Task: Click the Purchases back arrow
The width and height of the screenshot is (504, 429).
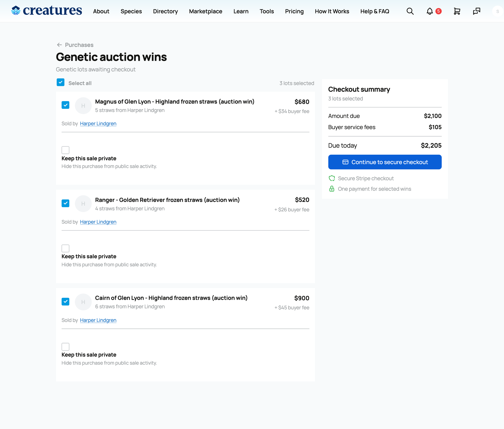Action: click(x=59, y=45)
